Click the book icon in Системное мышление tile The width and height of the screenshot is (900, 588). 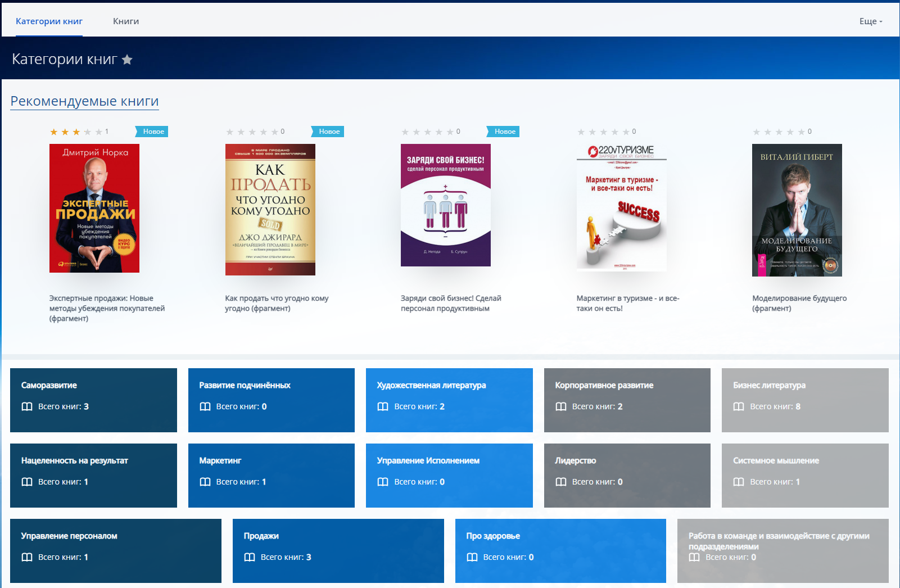739,482
